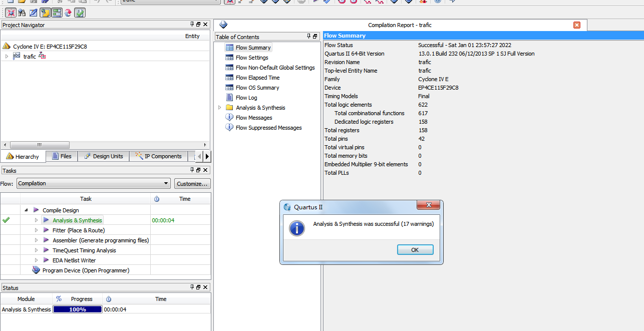Click play icon beside TimeQuest Timing Analysis
Screen dimensions: 644x331
pyautogui.click(x=46, y=250)
